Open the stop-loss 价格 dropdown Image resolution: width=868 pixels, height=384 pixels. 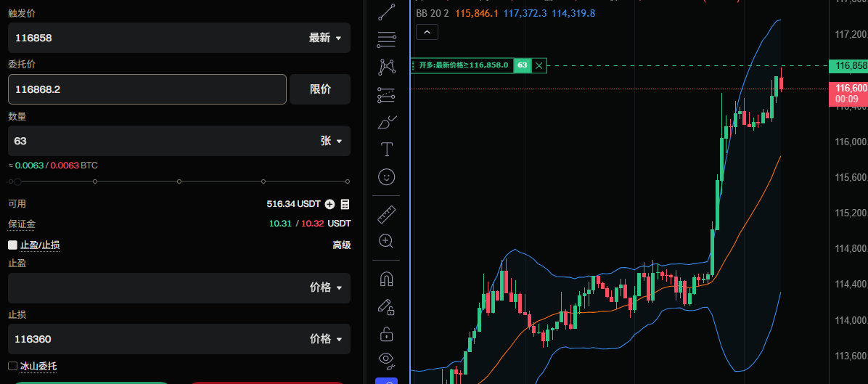(325, 338)
